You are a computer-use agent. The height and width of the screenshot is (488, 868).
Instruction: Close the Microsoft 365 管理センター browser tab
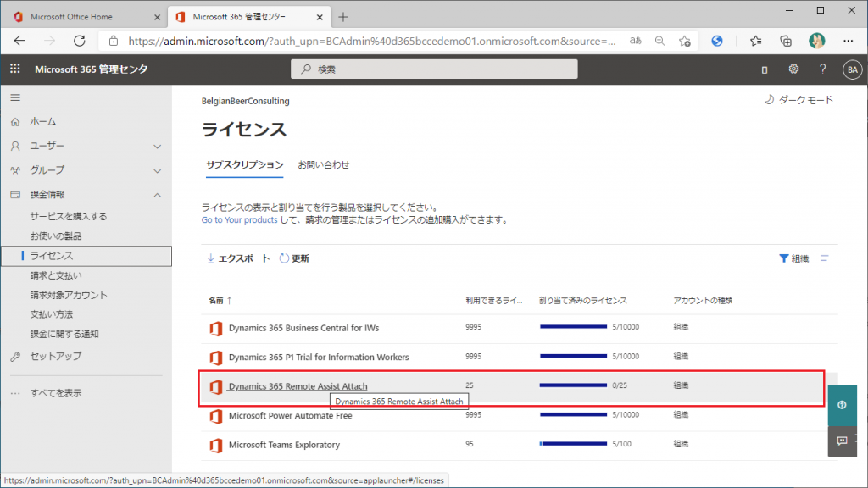click(x=320, y=17)
